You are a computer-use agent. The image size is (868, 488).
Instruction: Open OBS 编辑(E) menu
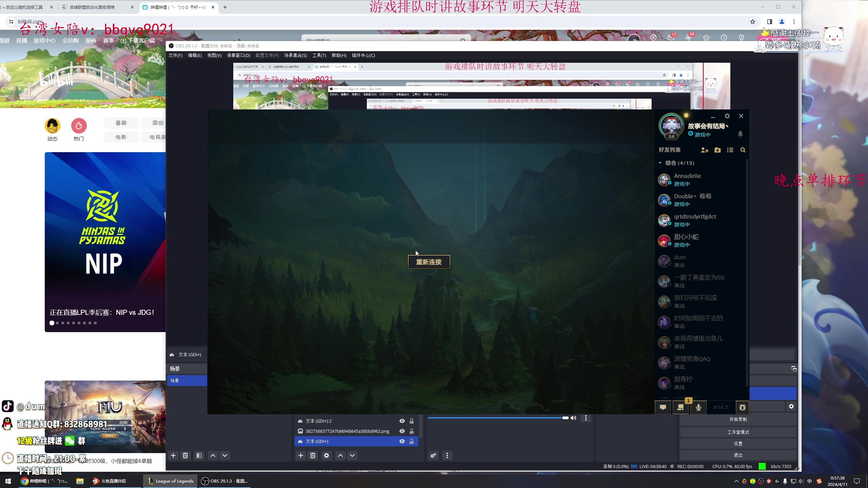(x=195, y=55)
